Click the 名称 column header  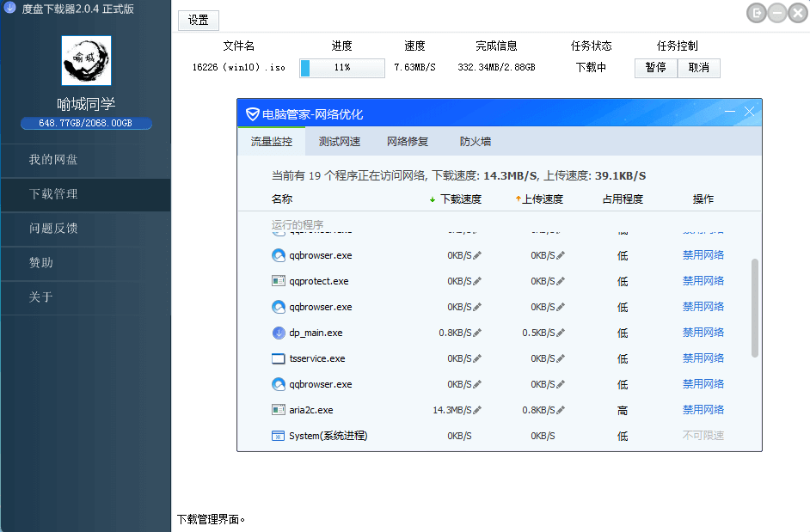(282, 199)
